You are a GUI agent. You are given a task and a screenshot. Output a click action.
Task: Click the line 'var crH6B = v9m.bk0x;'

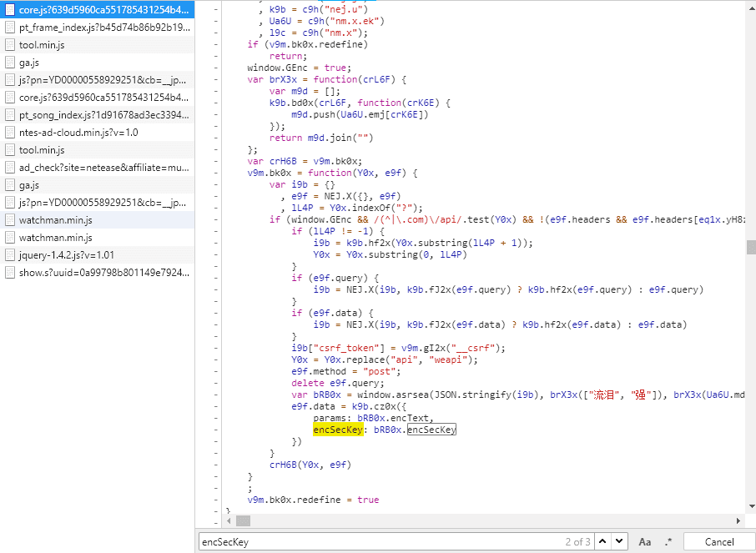pyautogui.click(x=305, y=161)
